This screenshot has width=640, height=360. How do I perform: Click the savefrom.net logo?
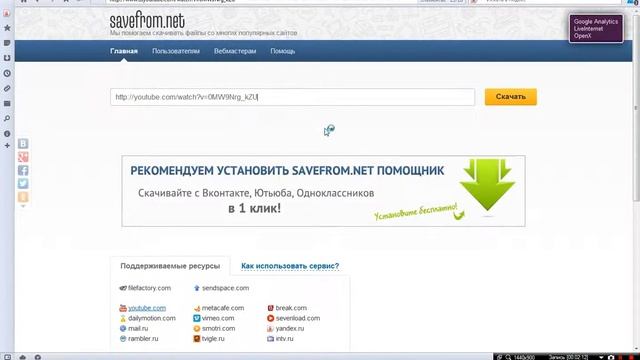coord(147,20)
